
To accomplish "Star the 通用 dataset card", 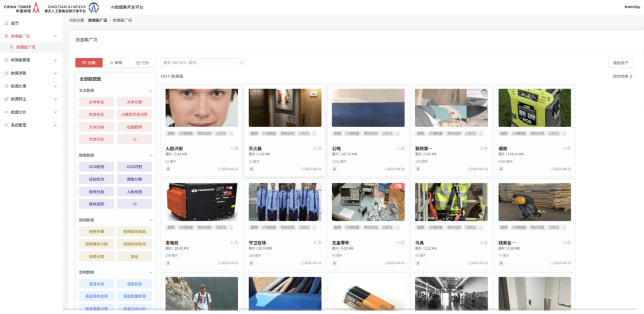I will (x=568, y=148).
